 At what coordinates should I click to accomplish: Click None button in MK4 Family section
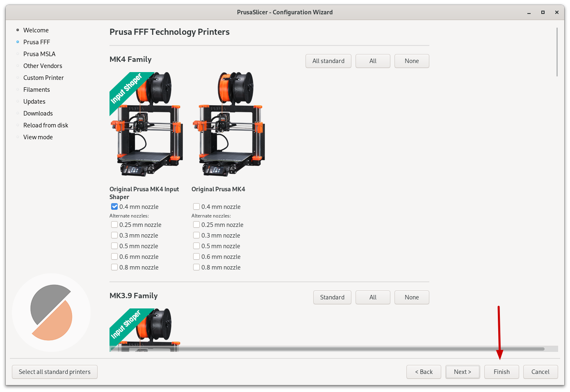[x=411, y=61]
